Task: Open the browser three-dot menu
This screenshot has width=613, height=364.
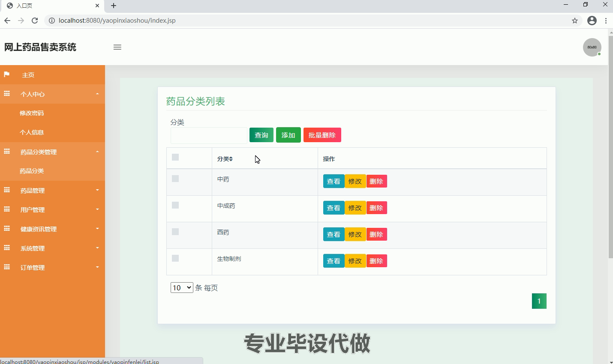Action: [x=606, y=21]
